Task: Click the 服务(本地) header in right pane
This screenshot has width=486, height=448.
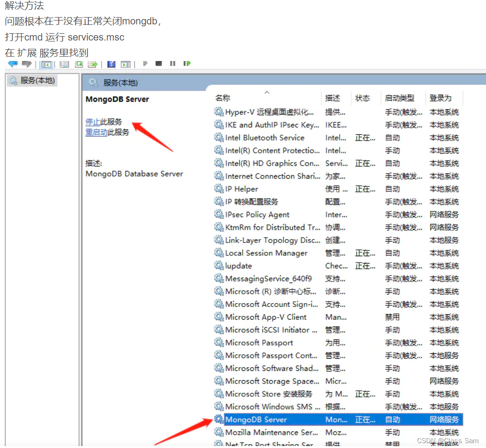Action: pos(120,82)
